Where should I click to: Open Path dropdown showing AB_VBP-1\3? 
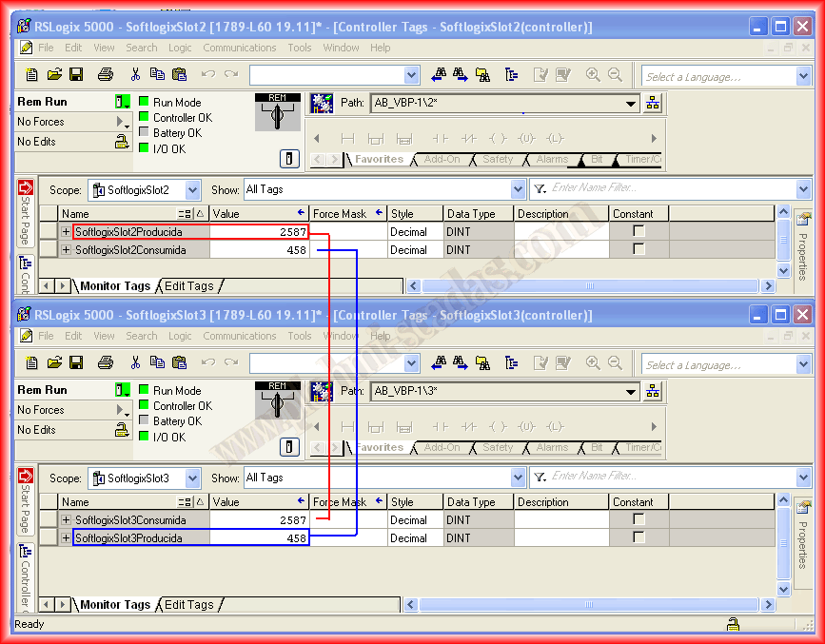tap(632, 392)
